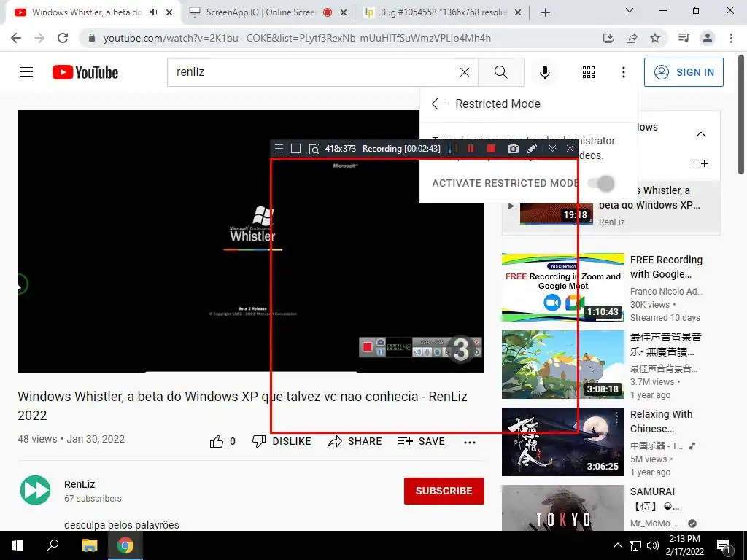Screen dimensions: 747x560
Task: Open Windows taskbar search
Action: (53, 545)
